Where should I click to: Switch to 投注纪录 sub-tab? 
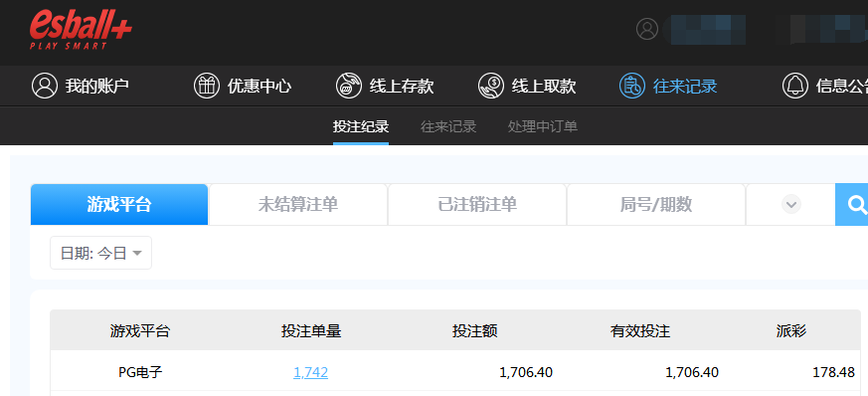coord(361,126)
